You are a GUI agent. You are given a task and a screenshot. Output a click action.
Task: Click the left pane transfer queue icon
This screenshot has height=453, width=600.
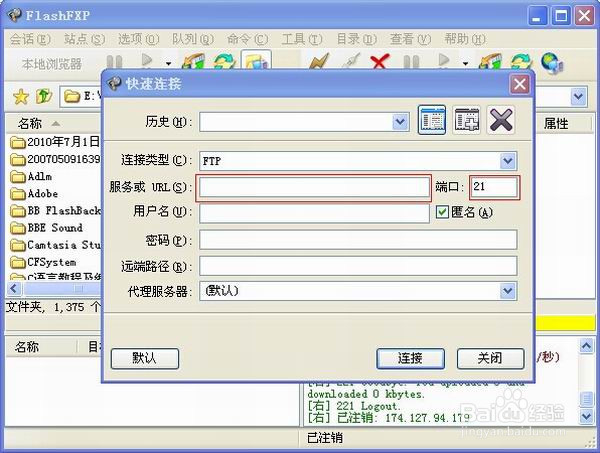click(x=194, y=61)
